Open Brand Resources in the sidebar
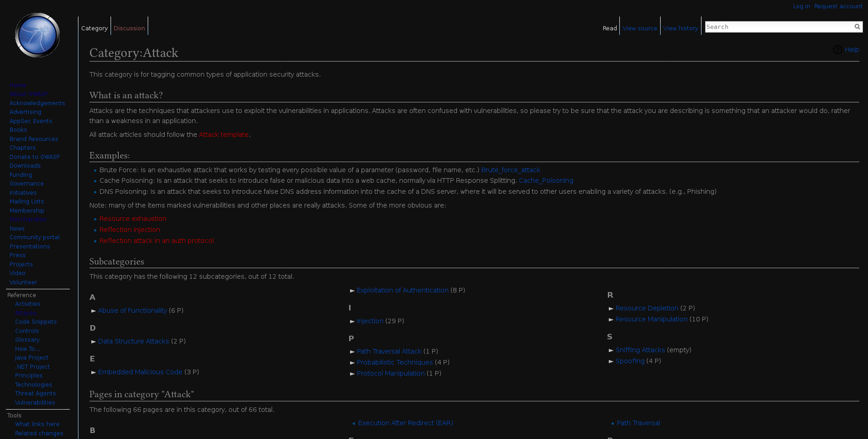The height and width of the screenshot is (439, 868). [34, 139]
